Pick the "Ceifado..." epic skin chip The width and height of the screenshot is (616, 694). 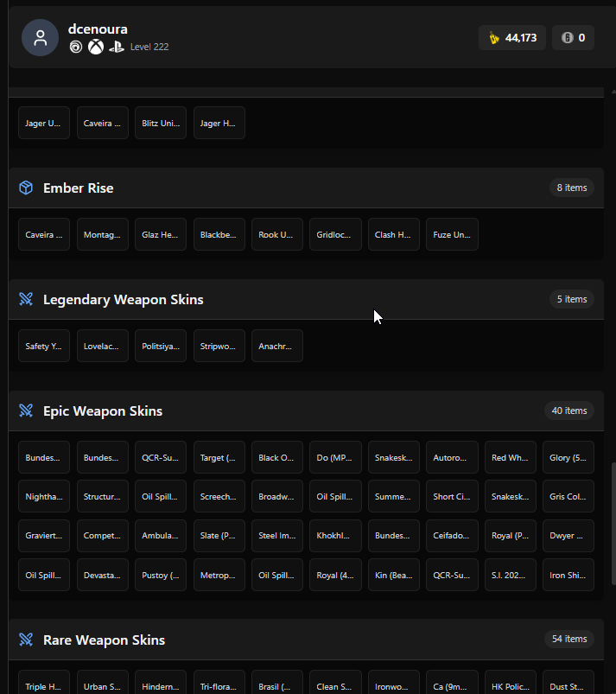point(452,536)
